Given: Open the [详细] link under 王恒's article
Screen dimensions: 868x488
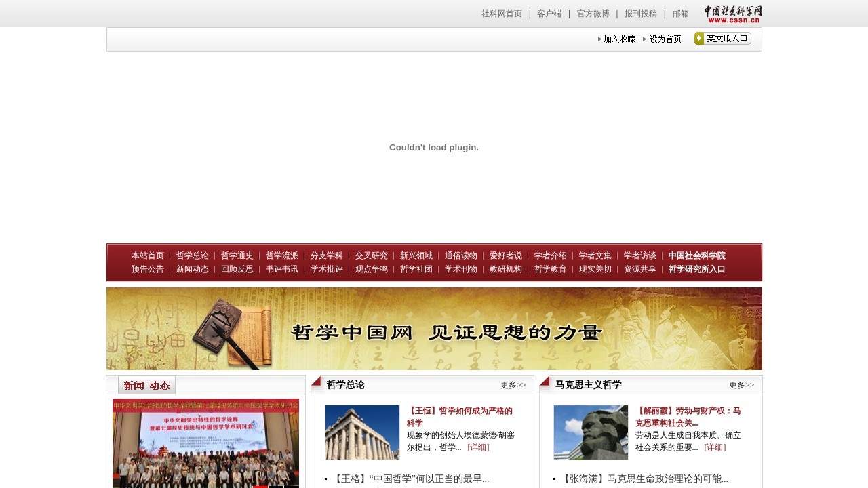Looking at the screenshot, I should coord(479,447).
